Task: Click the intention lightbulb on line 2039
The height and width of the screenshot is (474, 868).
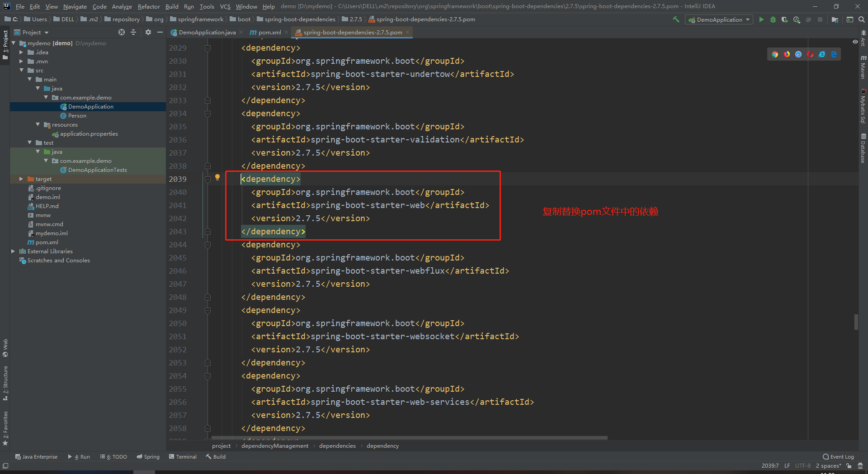Action: point(217,177)
